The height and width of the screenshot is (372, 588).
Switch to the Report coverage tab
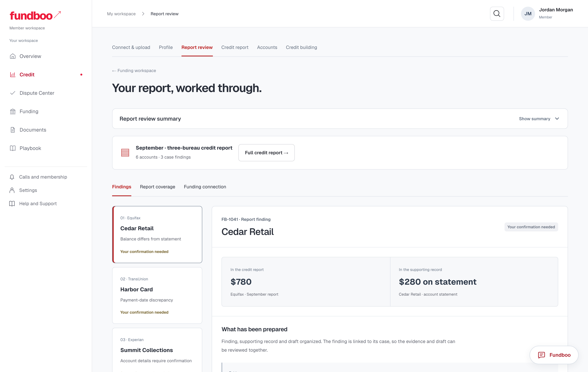click(158, 187)
